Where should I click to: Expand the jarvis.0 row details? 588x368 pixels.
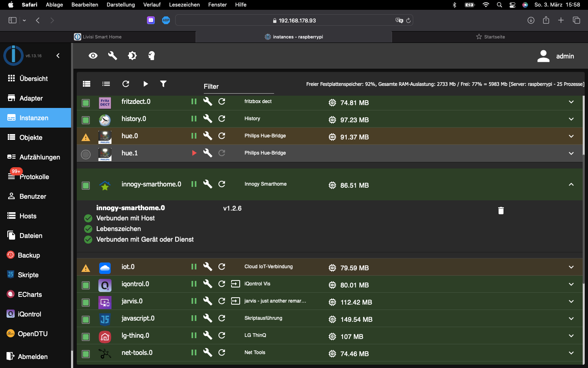(571, 301)
